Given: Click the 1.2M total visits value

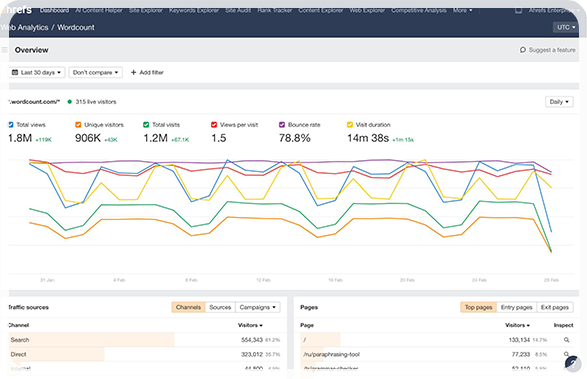Looking at the screenshot, I should 156,138.
